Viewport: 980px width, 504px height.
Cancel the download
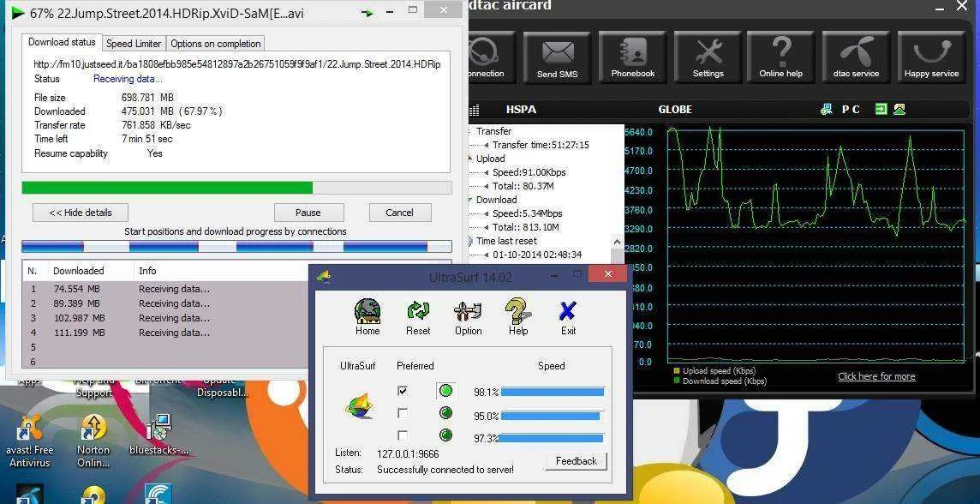pyautogui.click(x=399, y=213)
